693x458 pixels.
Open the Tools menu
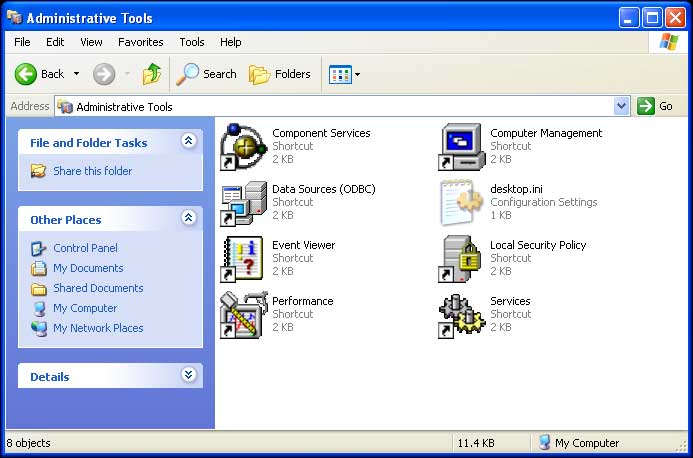coord(192,42)
